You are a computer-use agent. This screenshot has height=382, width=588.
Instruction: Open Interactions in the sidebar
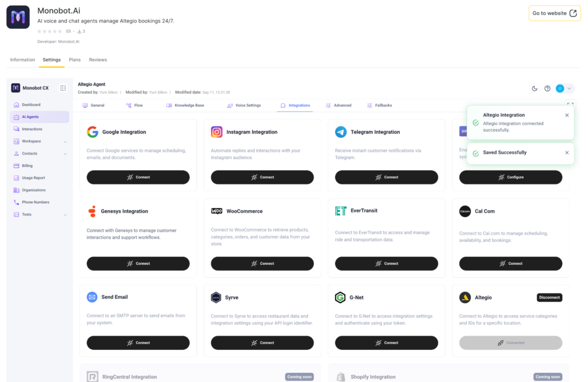pos(40,129)
